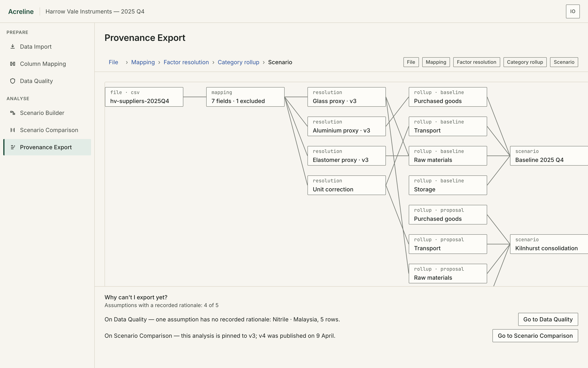588x368 pixels.
Task: Click the Acreline logo
Action: (21, 11)
